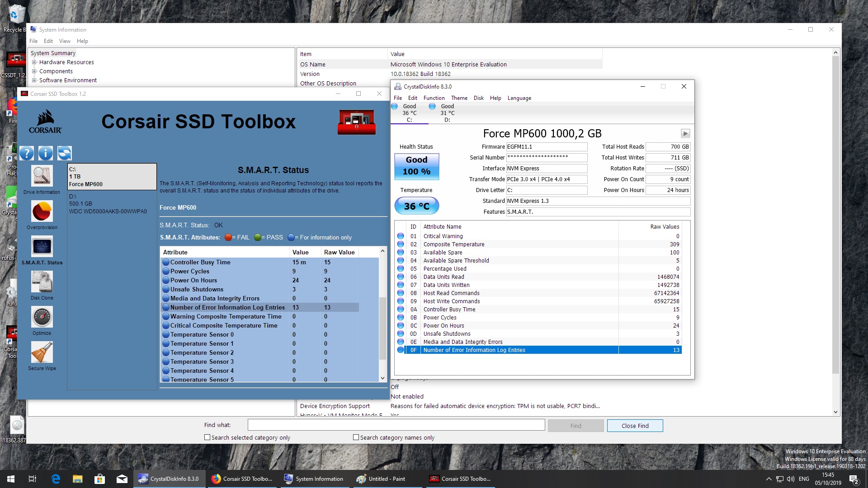Screen dimensions: 868x488
Task: Click the blue info icon in toolbox
Action: coord(46,153)
